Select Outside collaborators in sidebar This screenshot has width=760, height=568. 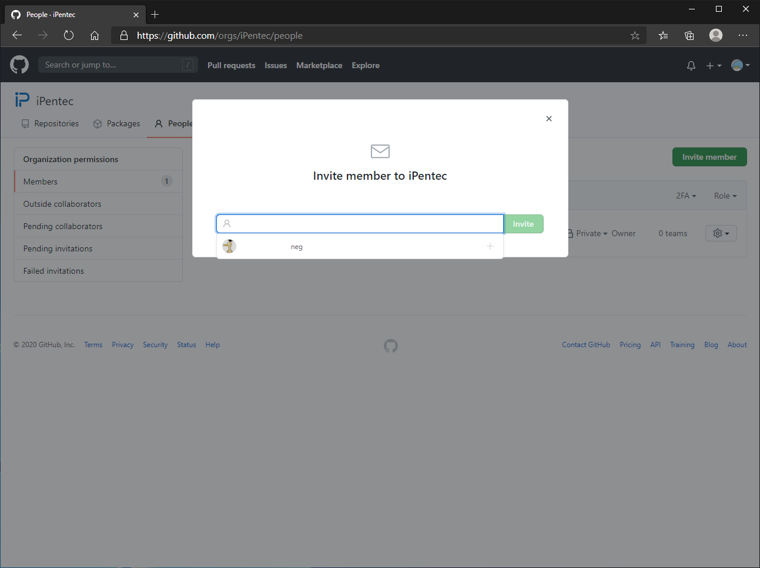pos(98,204)
